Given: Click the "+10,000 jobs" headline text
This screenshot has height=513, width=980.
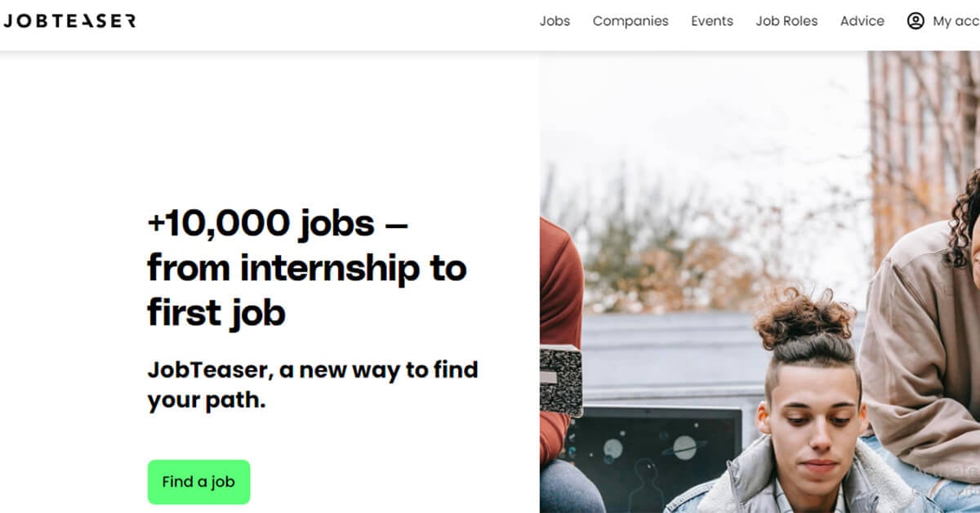Looking at the screenshot, I should click(x=261, y=222).
